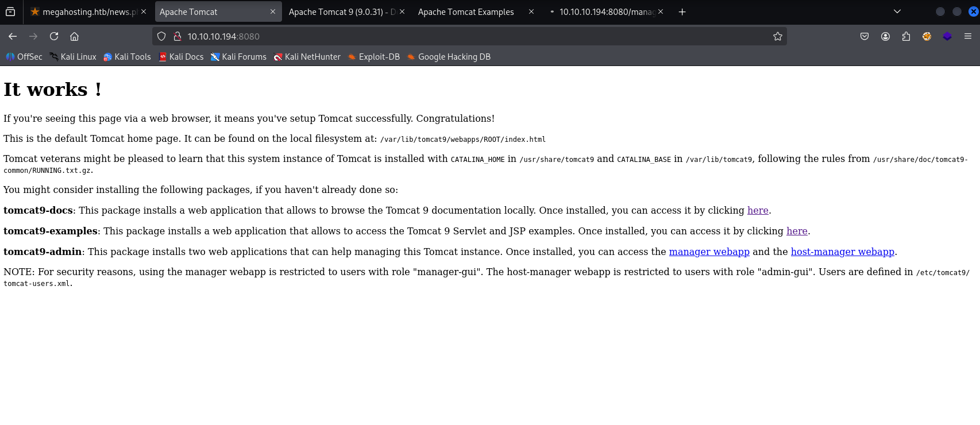Open the manager webapp link
The image size is (980, 425).
[709, 252]
